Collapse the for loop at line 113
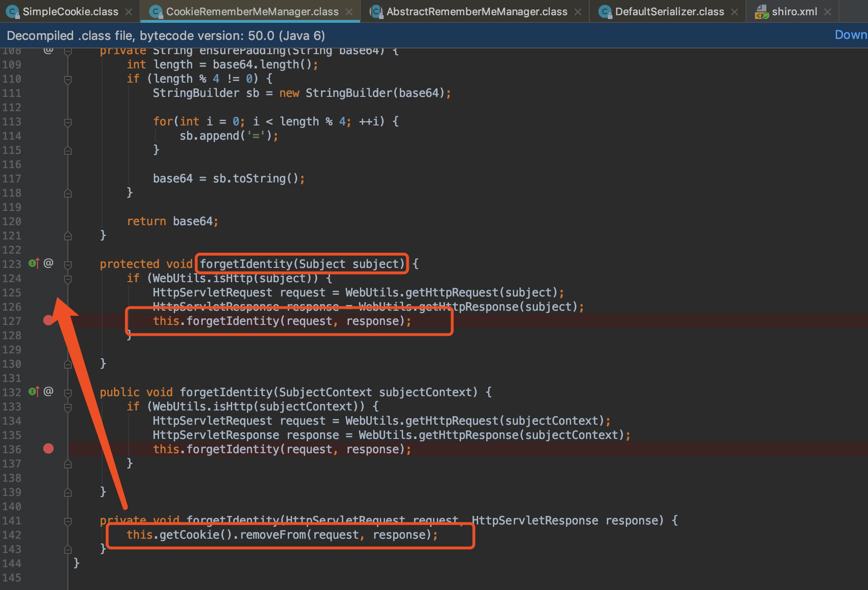Image resolution: width=868 pixels, height=590 pixels. pos(68,122)
